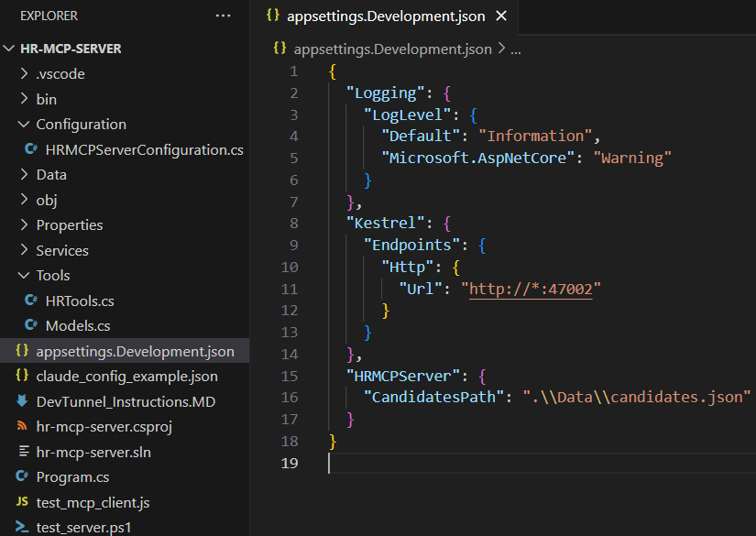Click the RSS-style icon for hr-mcp-server.csproj
Image resolution: width=756 pixels, height=536 pixels.
pyautogui.click(x=22, y=426)
